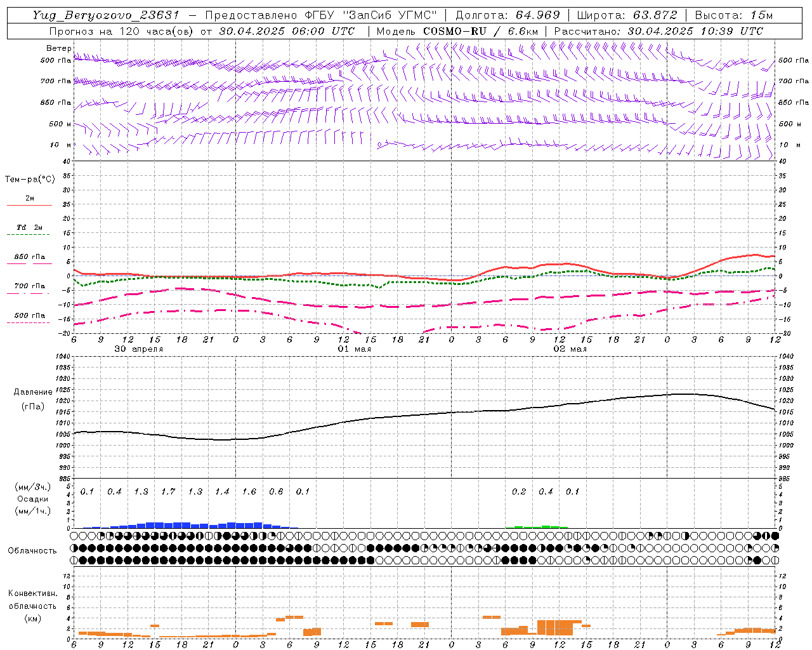The width and height of the screenshot is (812, 650).
Task: Click the (мм/1ч.) units label
Action: tap(33, 510)
